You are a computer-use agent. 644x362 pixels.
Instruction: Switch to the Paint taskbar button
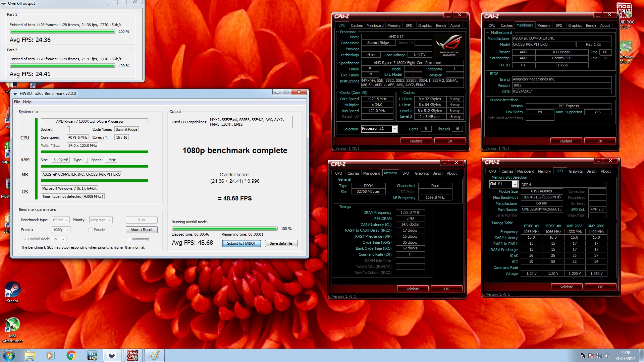tap(154, 355)
